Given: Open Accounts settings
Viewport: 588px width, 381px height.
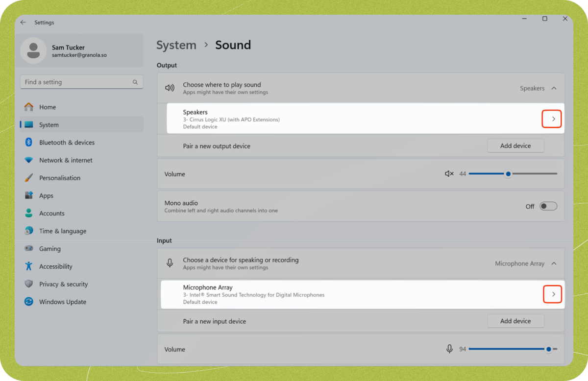Looking at the screenshot, I should [82, 213].
